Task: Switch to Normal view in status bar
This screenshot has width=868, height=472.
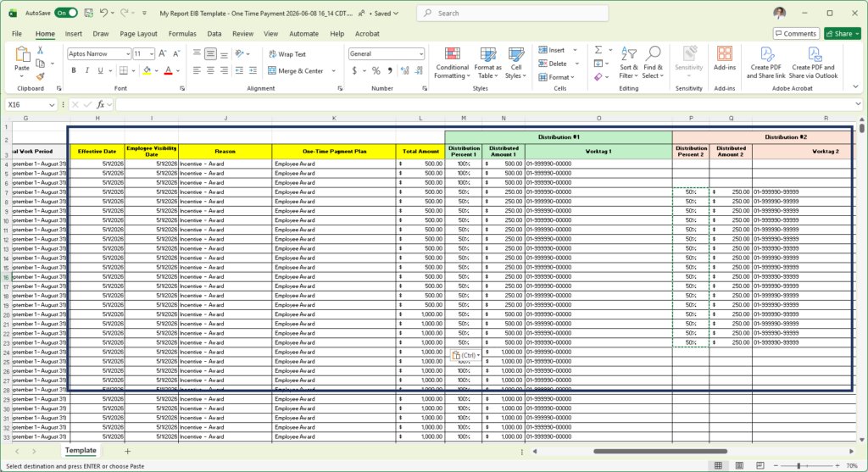Action: (x=718, y=466)
